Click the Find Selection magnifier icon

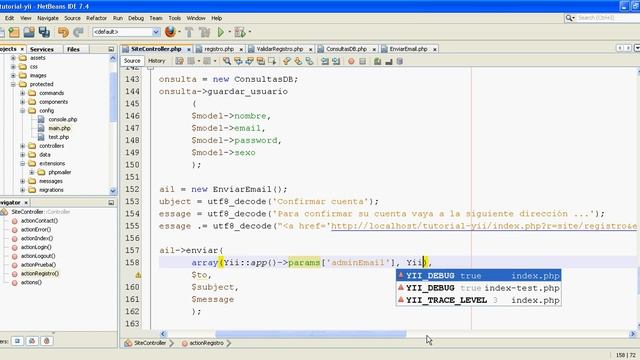coord(227,61)
